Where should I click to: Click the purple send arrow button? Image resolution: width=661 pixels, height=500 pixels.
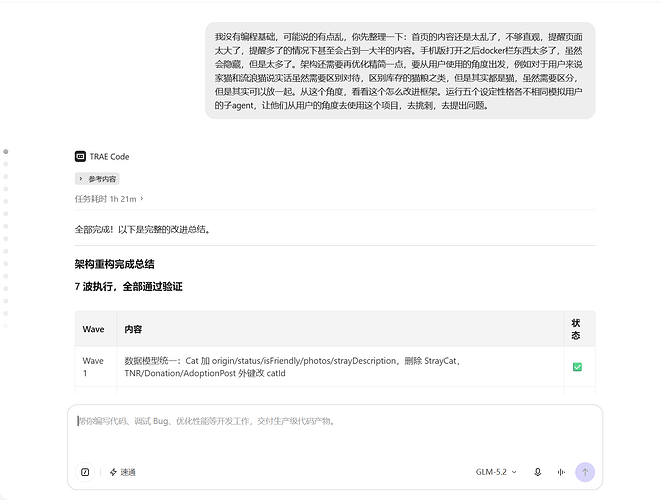(x=585, y=472)
